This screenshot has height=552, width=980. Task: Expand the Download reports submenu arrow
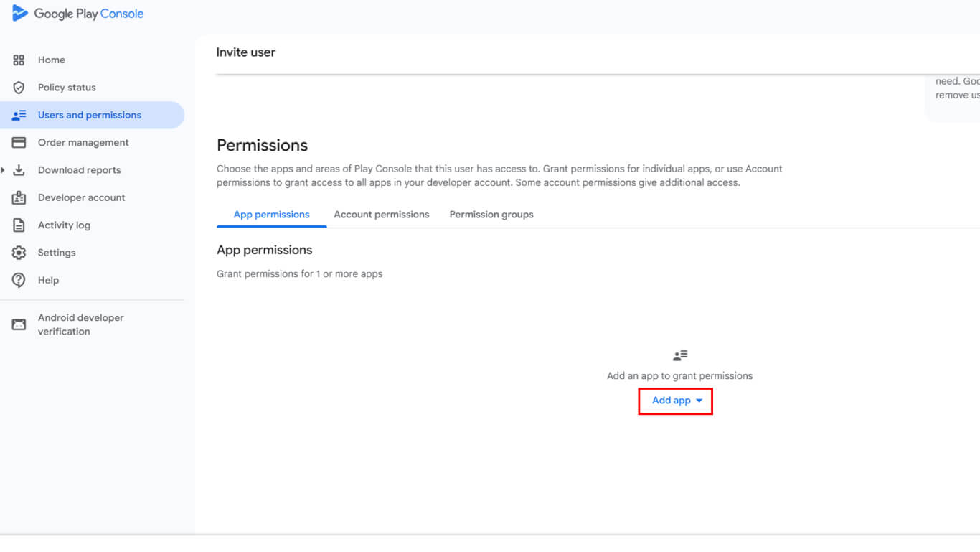click(4, 170)
